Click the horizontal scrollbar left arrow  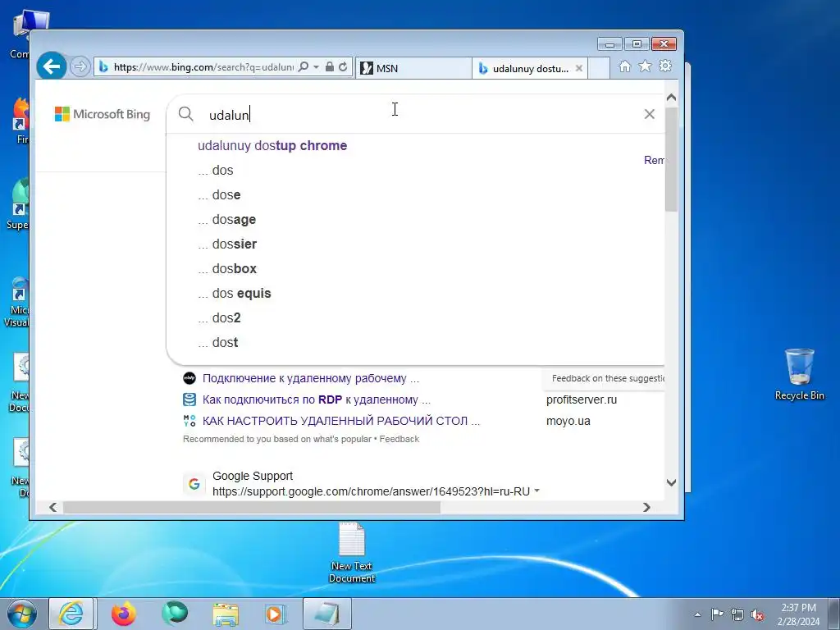point(53,507)
